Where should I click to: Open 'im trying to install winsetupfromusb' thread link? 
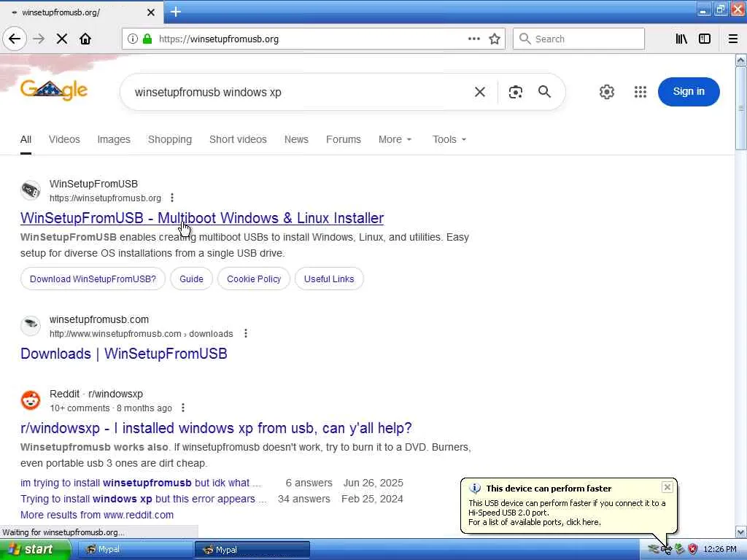tap(141, 483)
